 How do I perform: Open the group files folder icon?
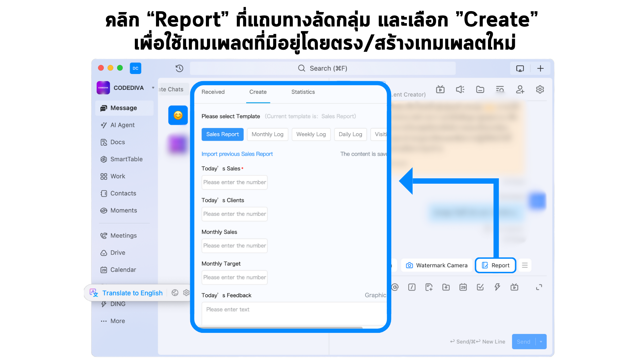tap(480, 89)
